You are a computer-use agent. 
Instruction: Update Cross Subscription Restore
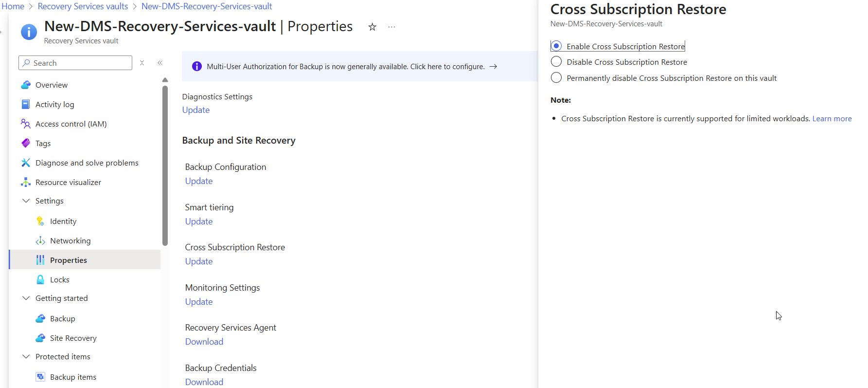(199, 261)
